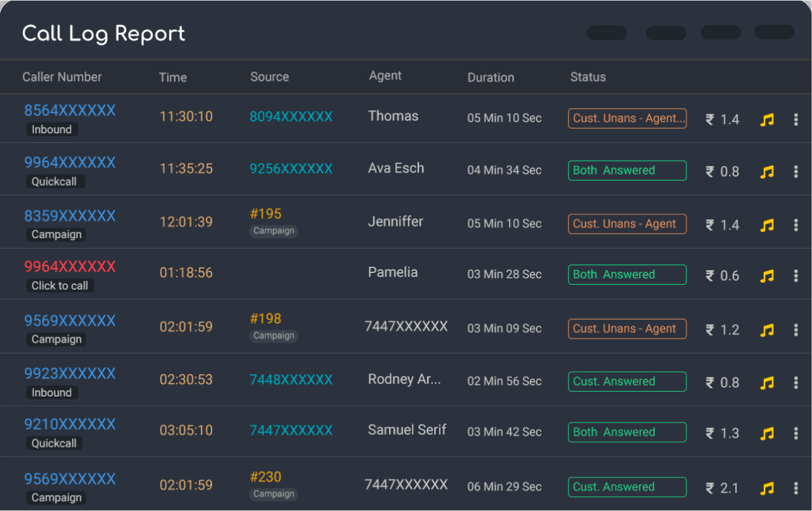The image size is (812, 511).
Task: Play the call recording for Thomas's call
Action: click(x=767, y=119)
